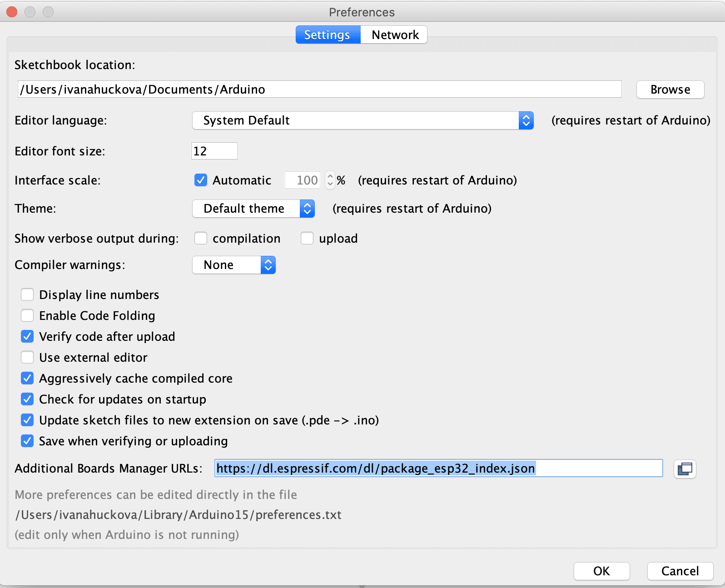Click the Editor font size field
Image resolution: width=725 pixels, height=588 pixels.
tap(214, 151)
